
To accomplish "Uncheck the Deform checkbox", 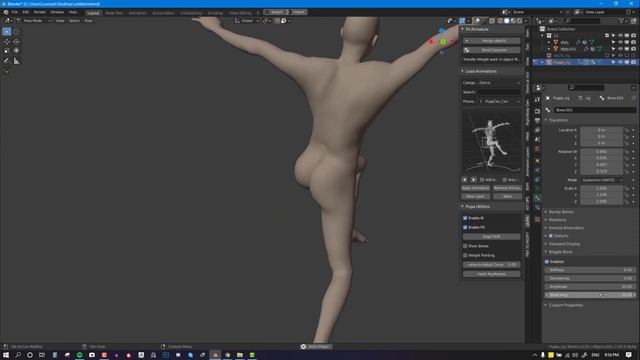I will pos(551,236).
